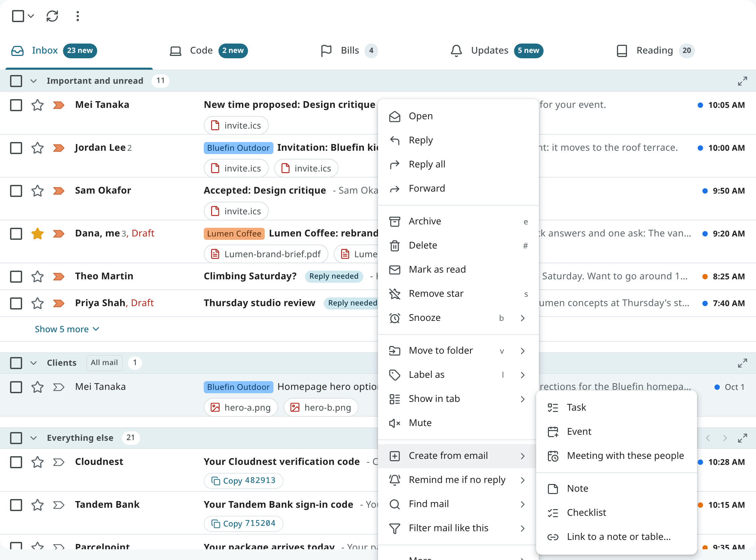Collapse the Everything else section
Image resolution: width=756 pixels, height=560 pixels.
[x=33, y=438]
